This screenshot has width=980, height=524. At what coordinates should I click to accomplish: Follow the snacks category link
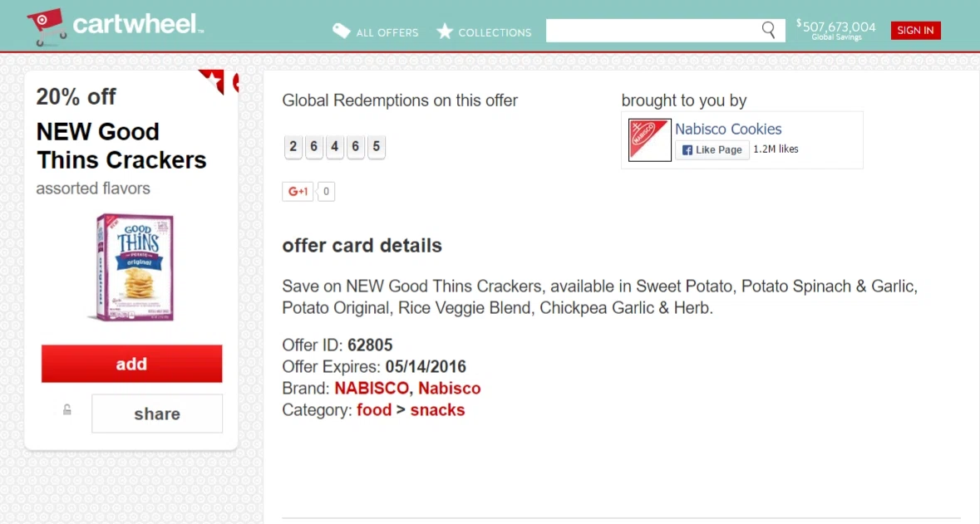(437, 409)
